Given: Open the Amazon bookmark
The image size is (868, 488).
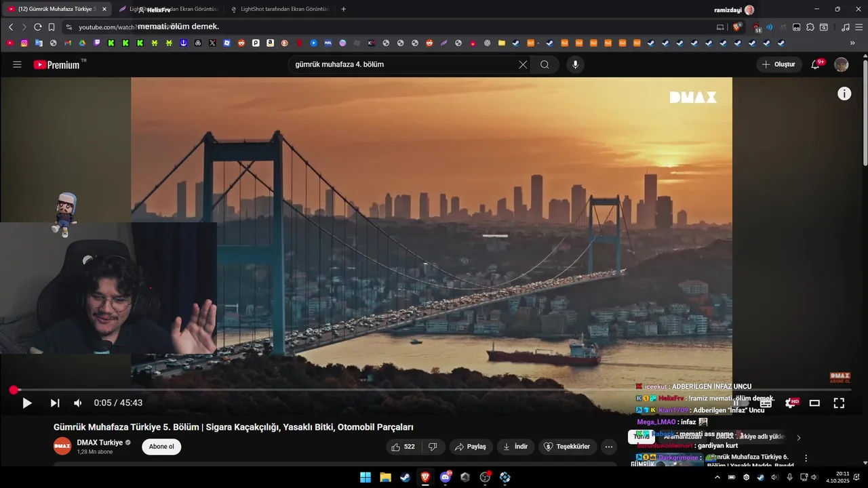Looking at the screenshot, I should [270, 43].
